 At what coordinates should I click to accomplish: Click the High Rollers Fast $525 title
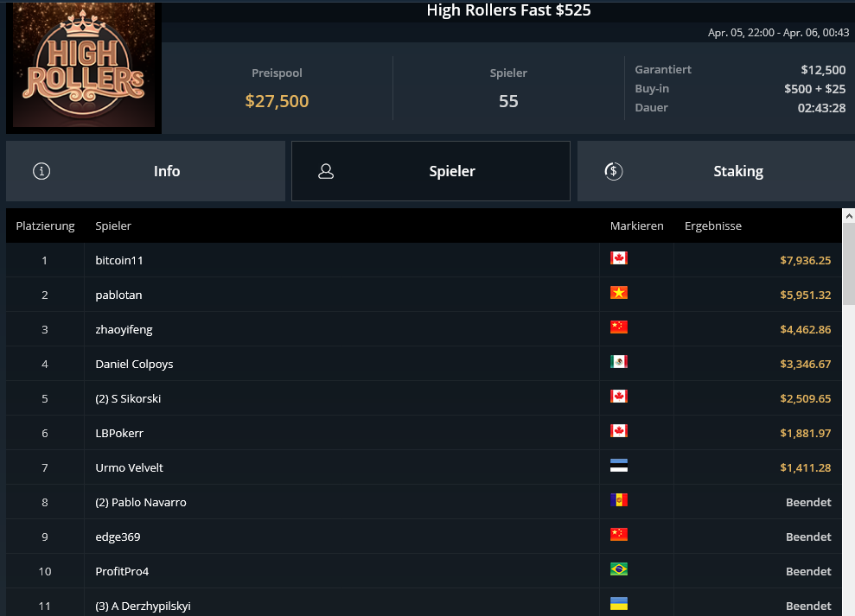[x=508, y=10]
